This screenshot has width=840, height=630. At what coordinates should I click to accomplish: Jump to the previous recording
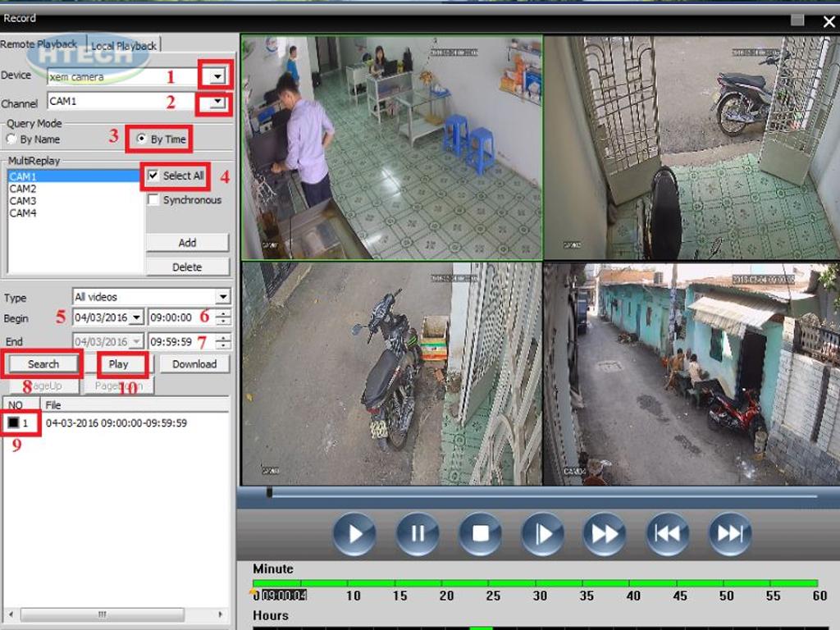(x=667, y=534)
